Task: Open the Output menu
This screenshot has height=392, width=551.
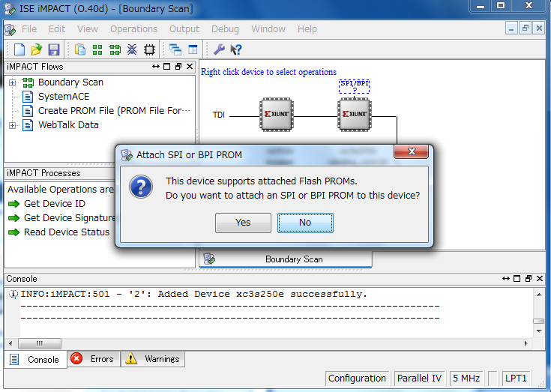Action: pyautogui.click(x=184, y=28)
